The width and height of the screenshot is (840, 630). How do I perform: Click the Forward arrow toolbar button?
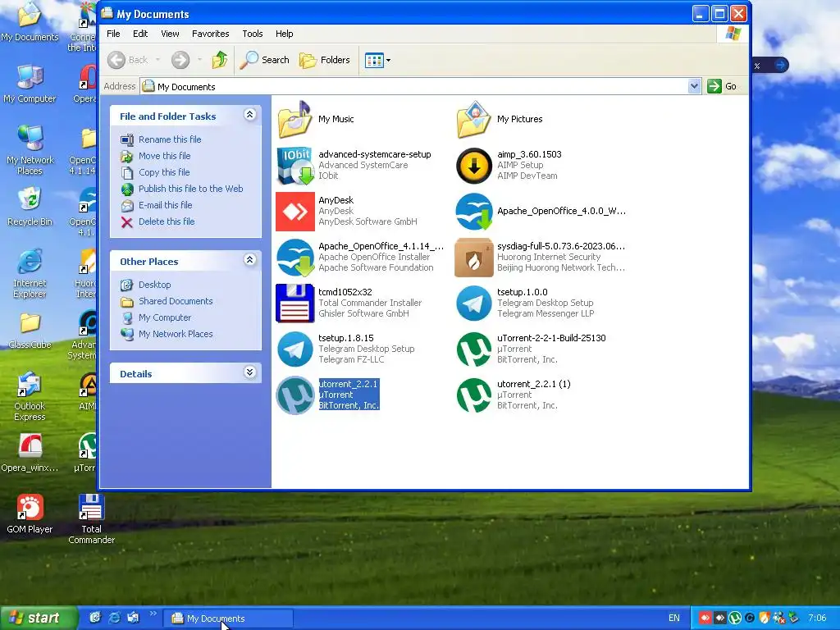[180, 60]
